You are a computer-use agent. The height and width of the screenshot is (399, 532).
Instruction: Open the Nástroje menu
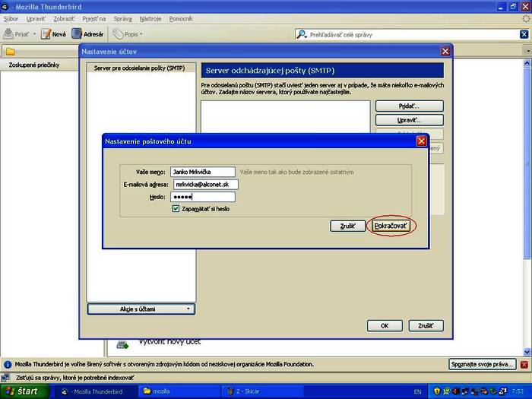pyautogui.click(x=150, y=19)
